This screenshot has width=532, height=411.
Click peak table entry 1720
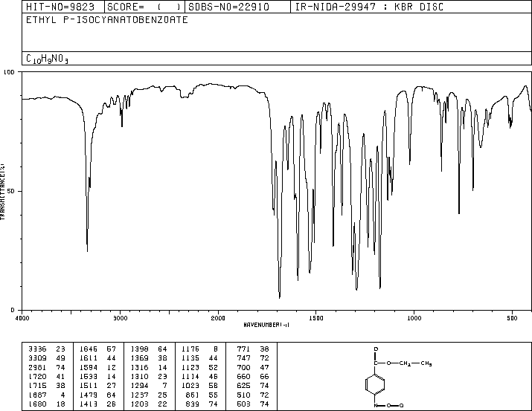coord(37,376)
